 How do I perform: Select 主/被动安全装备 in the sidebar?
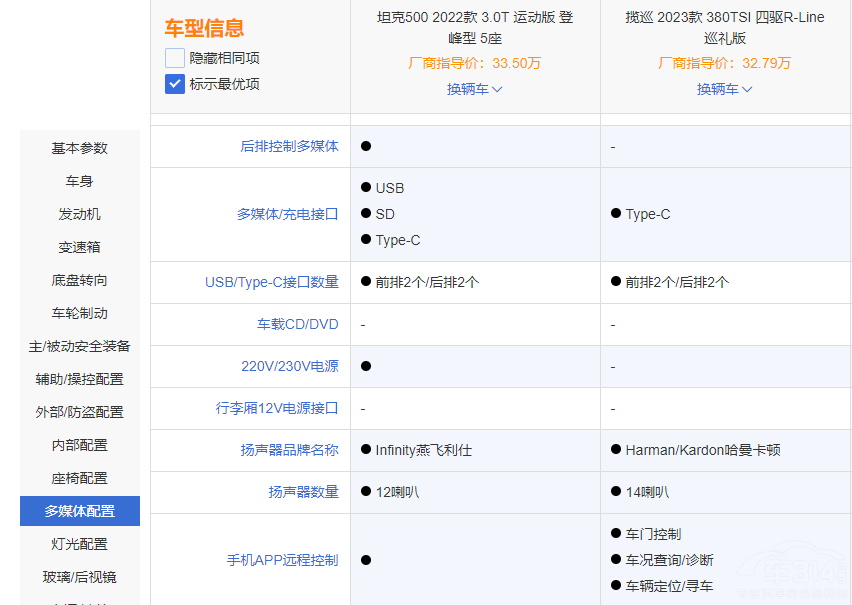tap(79, 346)
